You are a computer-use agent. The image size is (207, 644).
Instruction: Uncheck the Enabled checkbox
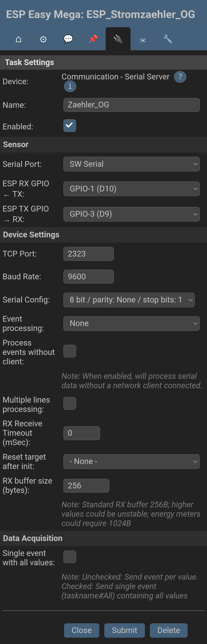pyautogui.click(x=70, y=126)
